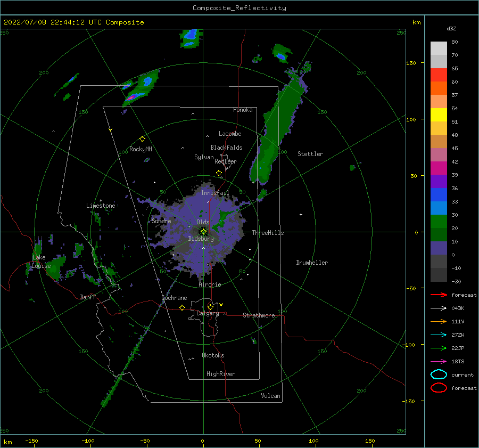Click the Vulcan city label
This screenshot has width=479, height=448.
(x=271, y=396)
